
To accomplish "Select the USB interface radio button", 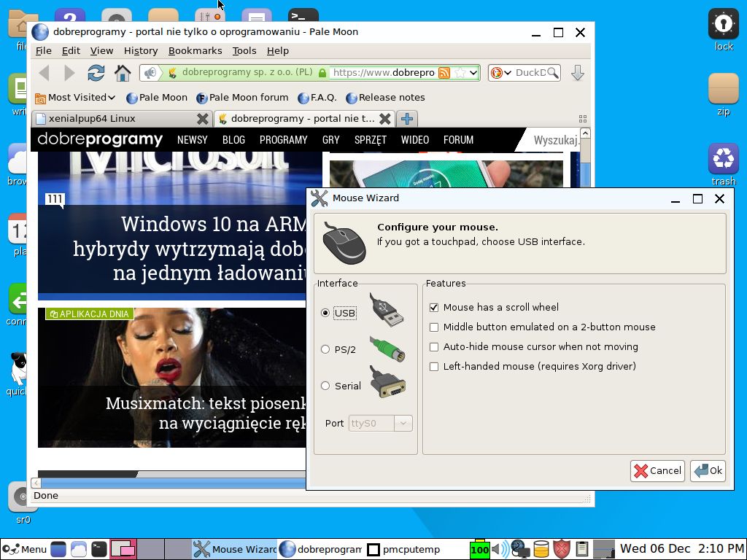I will tap(325, 313).
